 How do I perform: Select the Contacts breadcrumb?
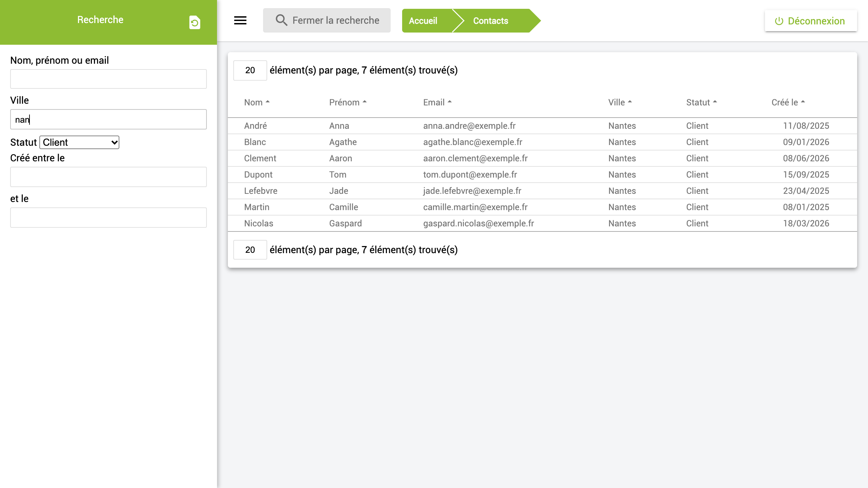pyautogui.click(x=490, y=21)
